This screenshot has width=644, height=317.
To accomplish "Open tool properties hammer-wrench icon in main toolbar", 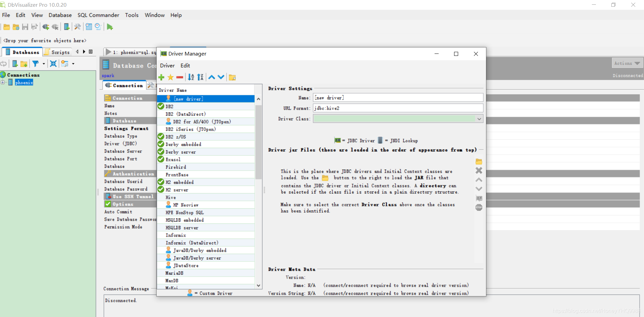I will click(x=77, y=27).
